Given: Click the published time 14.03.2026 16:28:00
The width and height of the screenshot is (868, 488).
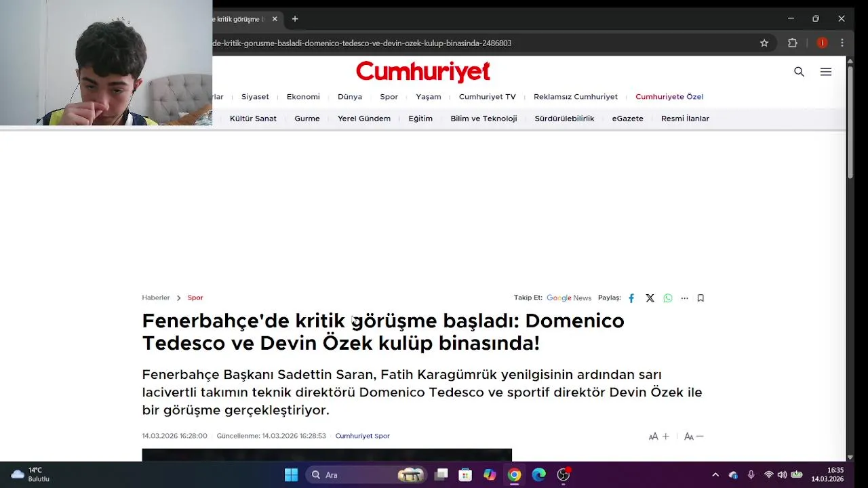Looking at the screenshot, I should tap(174, 436).
